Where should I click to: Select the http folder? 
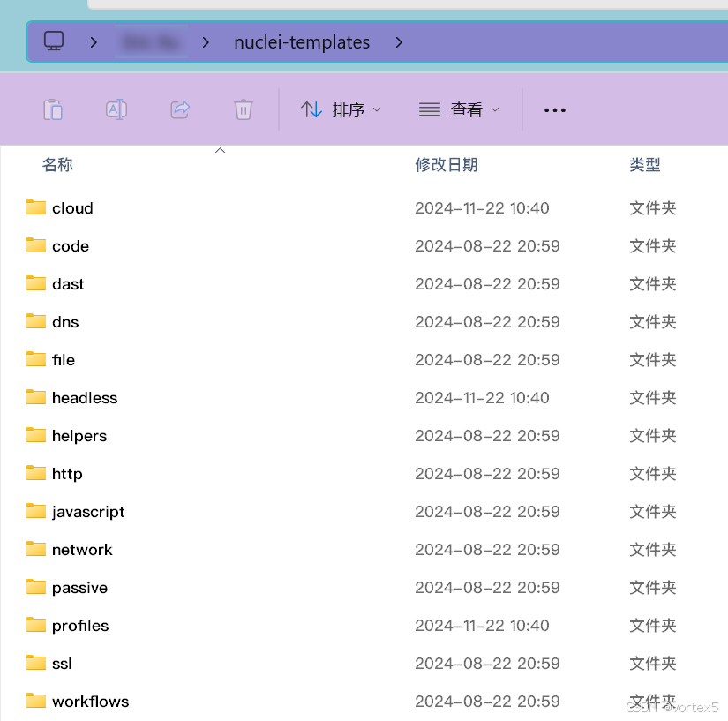point(67,474)
